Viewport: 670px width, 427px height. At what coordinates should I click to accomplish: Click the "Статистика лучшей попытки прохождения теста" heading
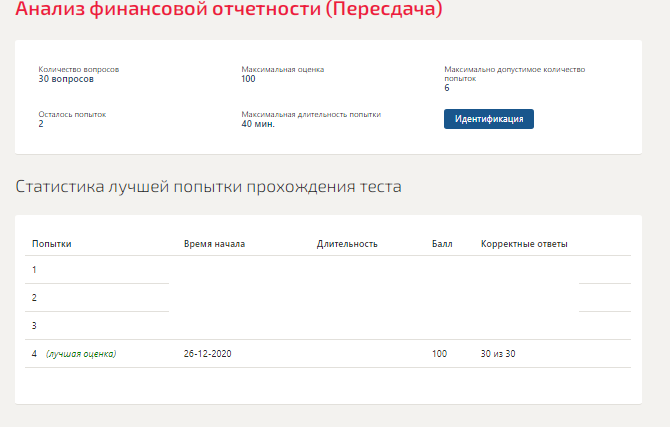(208, 187)
